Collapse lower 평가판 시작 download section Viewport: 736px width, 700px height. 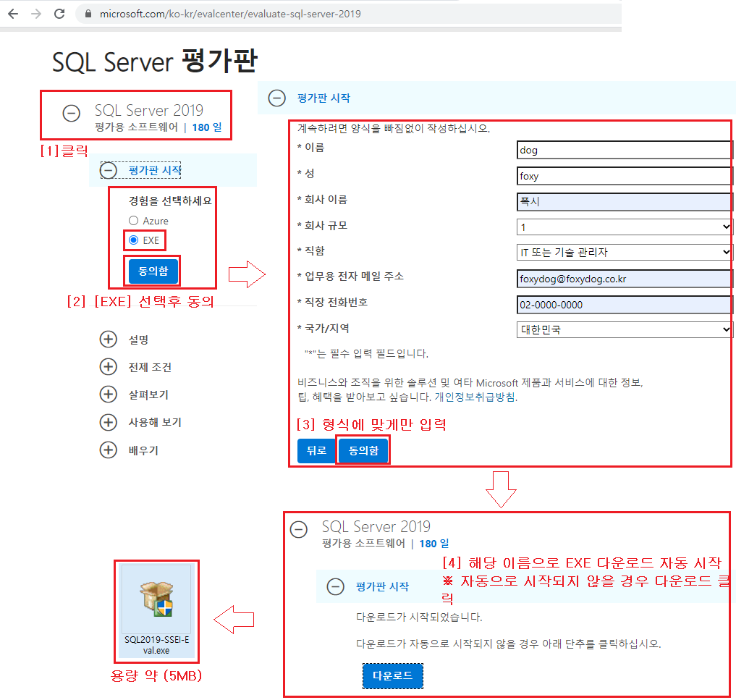pyautogui.click(x=335, y=586)
